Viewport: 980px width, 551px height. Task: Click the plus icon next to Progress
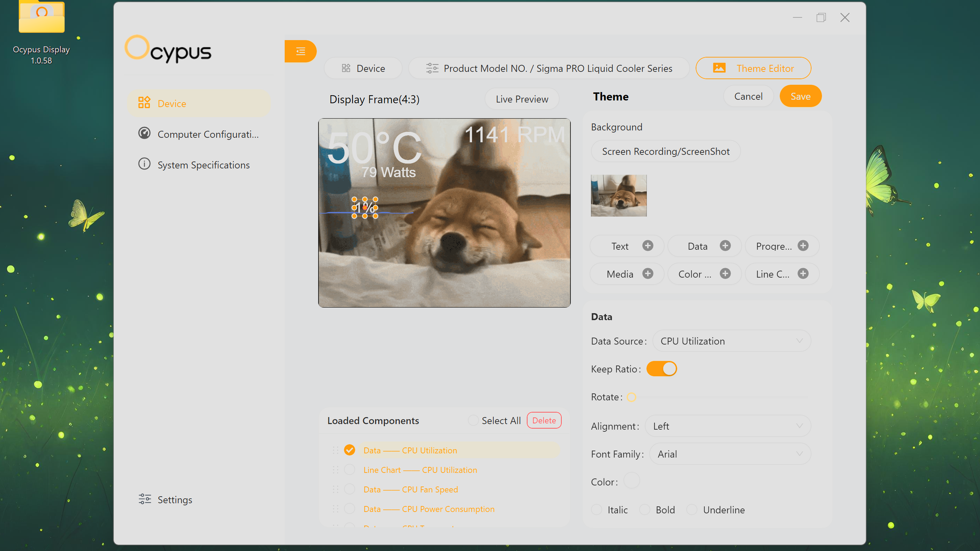[x=803, y=246]
